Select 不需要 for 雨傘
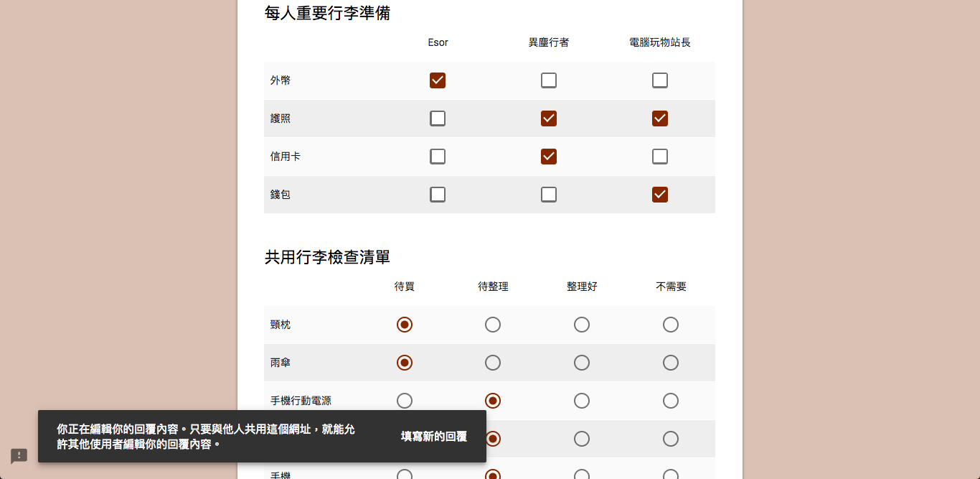Screen dimensions: 980x479 (x=671, y=363)
